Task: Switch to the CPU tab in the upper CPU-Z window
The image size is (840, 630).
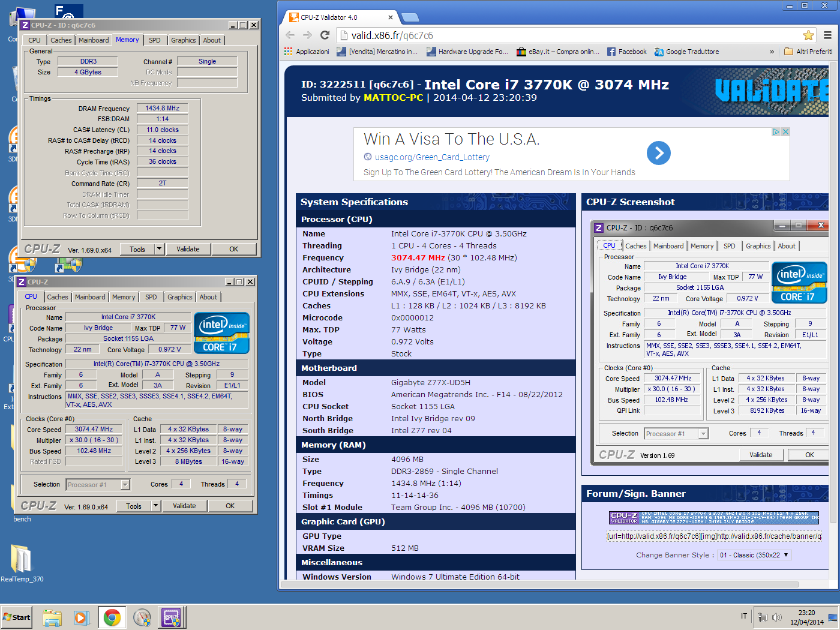Action: [x=34, y=40]
